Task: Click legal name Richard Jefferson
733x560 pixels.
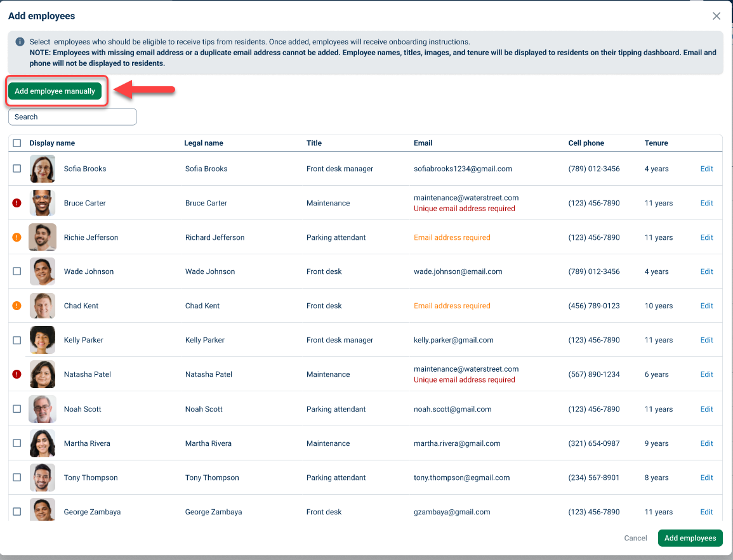Action: (x=215, y=237)
